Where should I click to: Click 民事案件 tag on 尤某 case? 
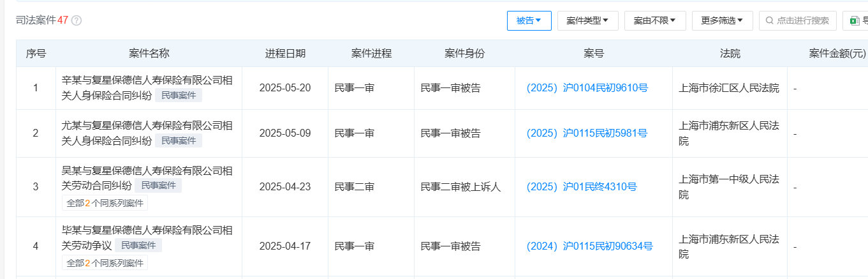(x=179, y=140)
